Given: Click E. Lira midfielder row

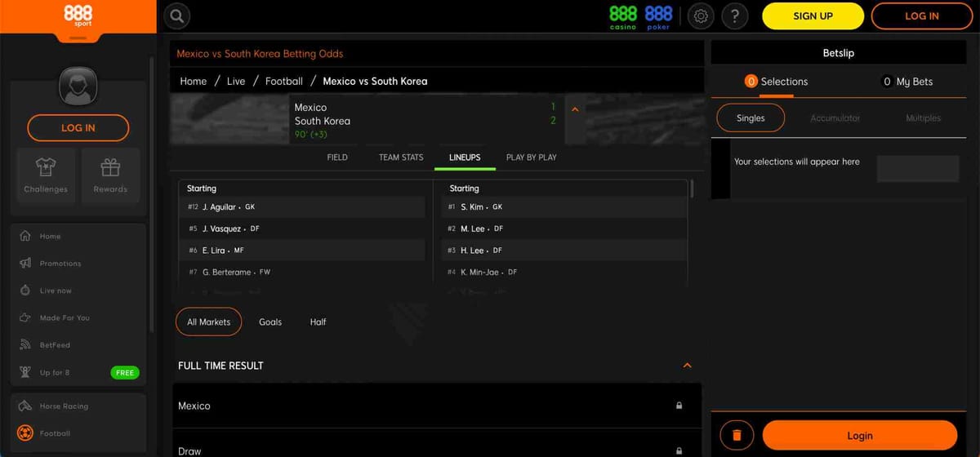Looking at the screenshot, I should pyautogui.click(x=301, y=251).
